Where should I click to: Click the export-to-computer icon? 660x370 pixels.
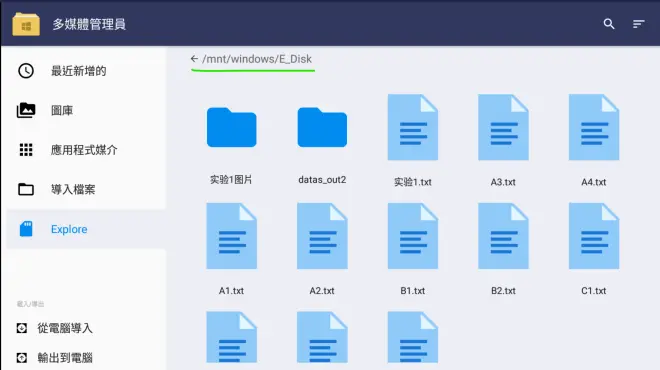[x=22, y=358]
